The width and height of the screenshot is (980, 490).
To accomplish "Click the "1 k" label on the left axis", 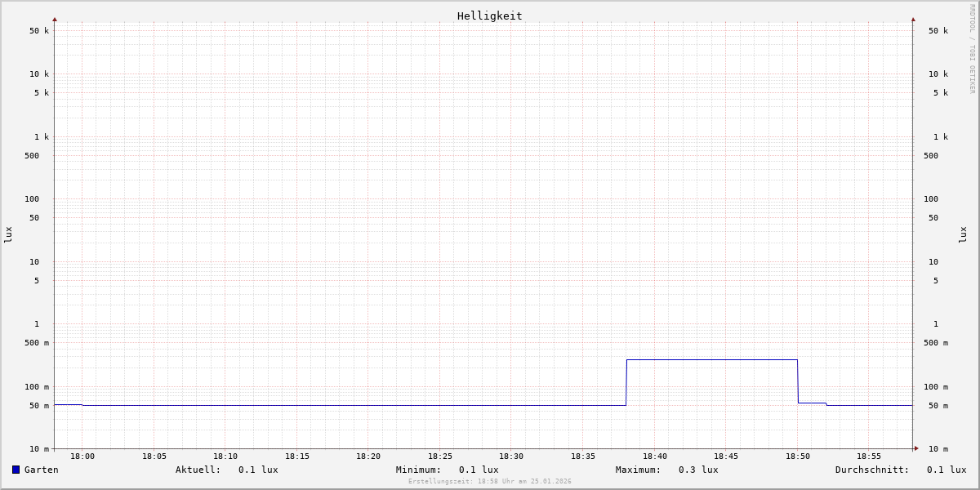I will [42, 137].
